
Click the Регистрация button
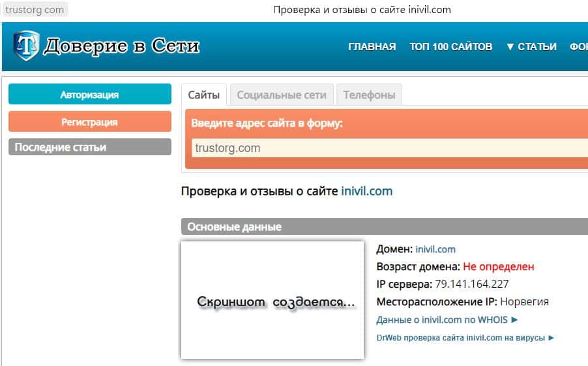click(89, 121)
